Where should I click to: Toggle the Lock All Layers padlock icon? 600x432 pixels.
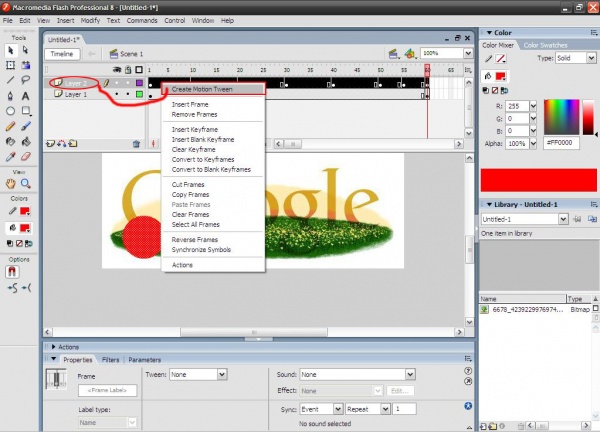pos(128,70)
